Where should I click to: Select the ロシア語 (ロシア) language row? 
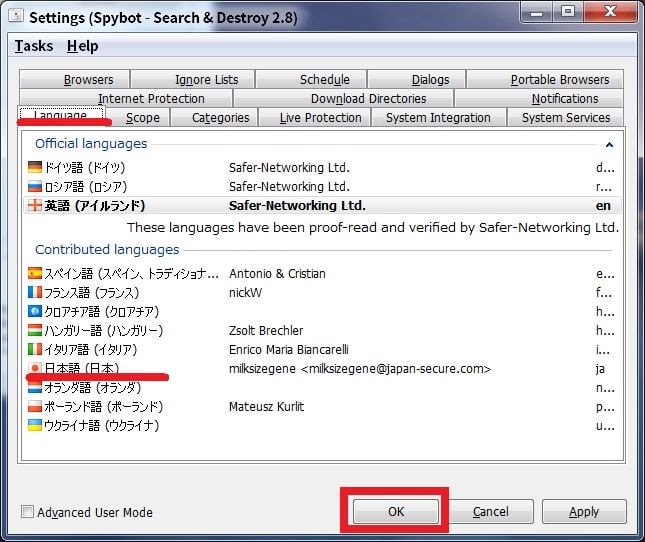point(322,186)
